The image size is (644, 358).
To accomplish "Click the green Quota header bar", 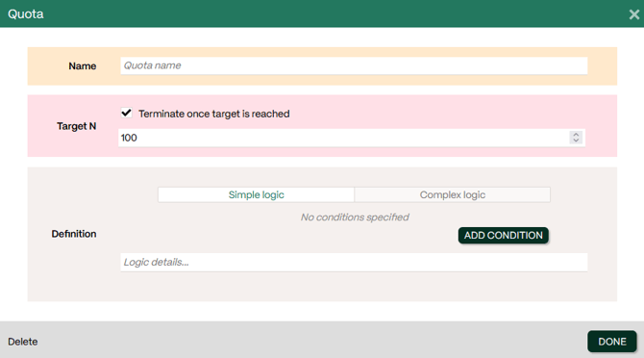I will (322, 13).
